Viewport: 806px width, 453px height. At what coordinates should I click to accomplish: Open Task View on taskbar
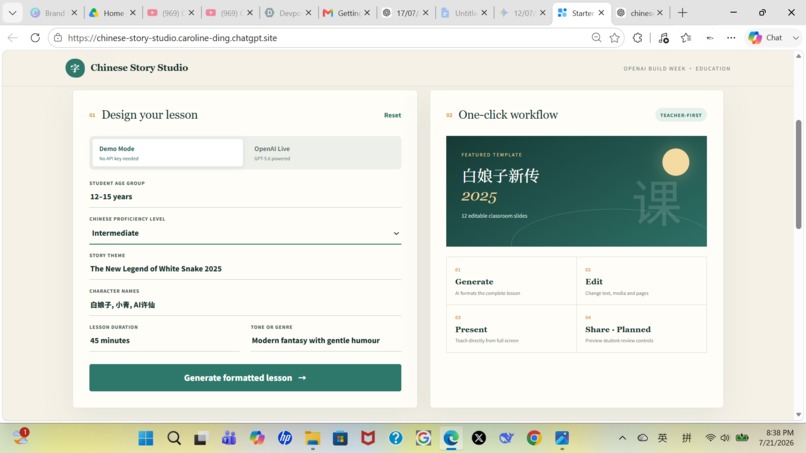click(x=201, y=438)
